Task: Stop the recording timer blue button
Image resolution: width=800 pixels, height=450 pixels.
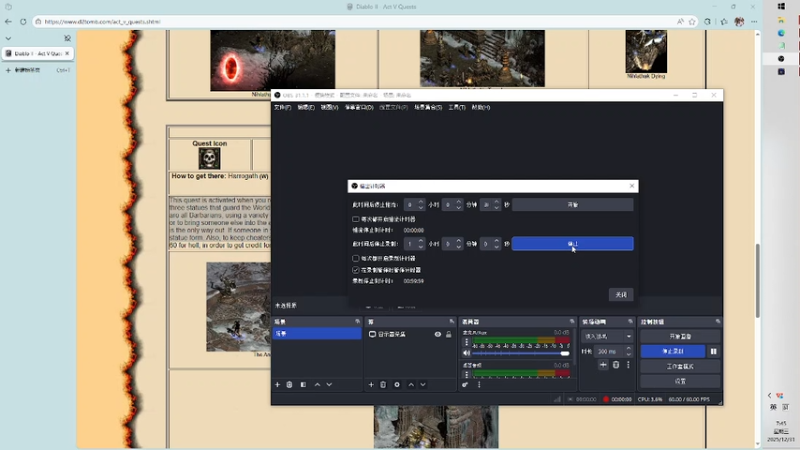Action: click(x=572, y=244)
